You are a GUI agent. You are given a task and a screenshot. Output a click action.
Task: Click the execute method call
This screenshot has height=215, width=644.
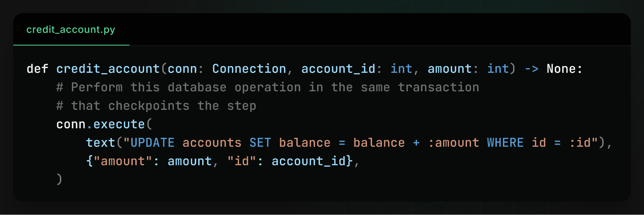point(119,124)
